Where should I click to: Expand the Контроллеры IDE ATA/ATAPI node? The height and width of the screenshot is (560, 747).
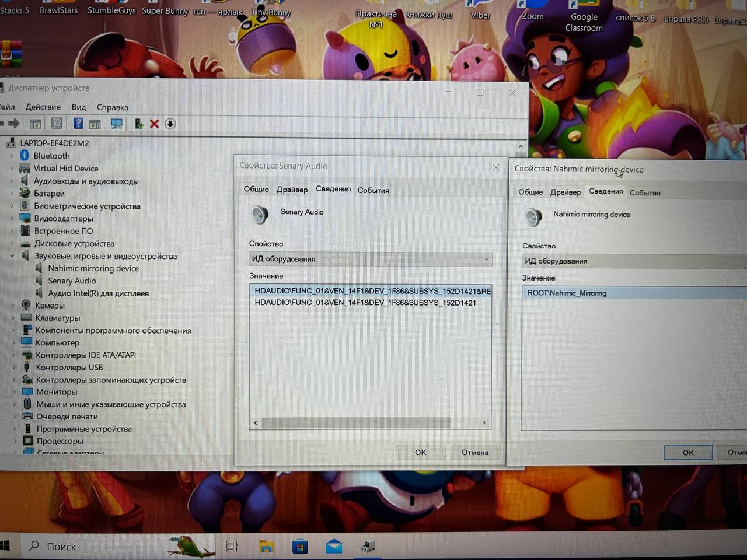pos(13,355)
